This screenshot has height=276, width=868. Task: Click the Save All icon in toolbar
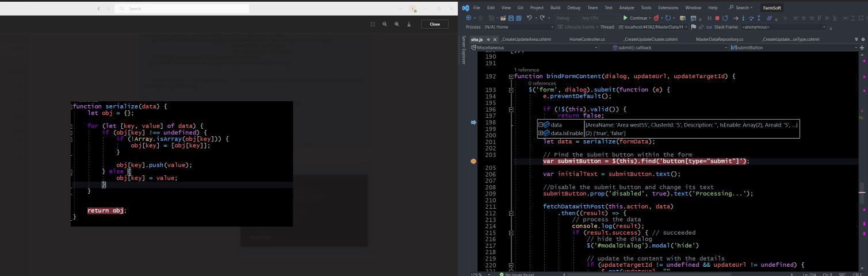[x=518, y=18]
